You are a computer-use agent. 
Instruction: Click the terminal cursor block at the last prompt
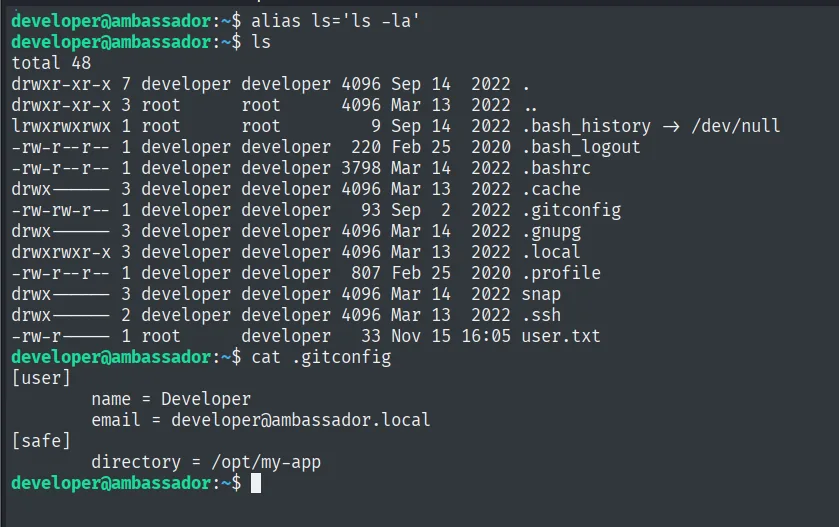click(256, 483)
